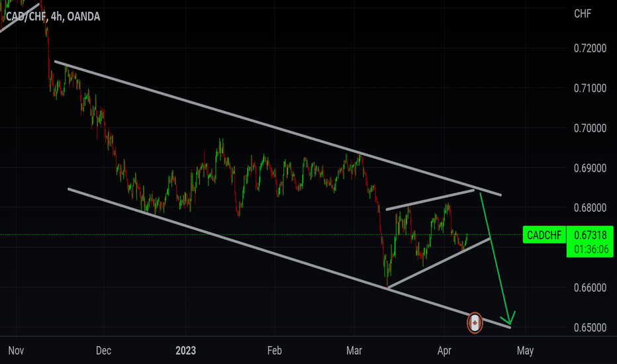Click the Nov label on time axis
The image size is (617, 364).
(16, 350)
